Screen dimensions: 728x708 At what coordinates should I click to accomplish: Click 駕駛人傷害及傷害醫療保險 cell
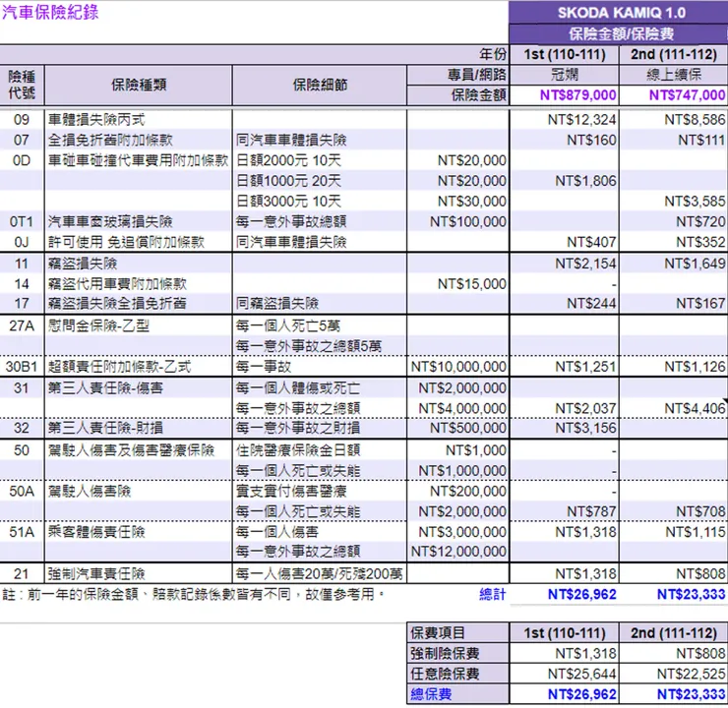click(x=139, y=450)
